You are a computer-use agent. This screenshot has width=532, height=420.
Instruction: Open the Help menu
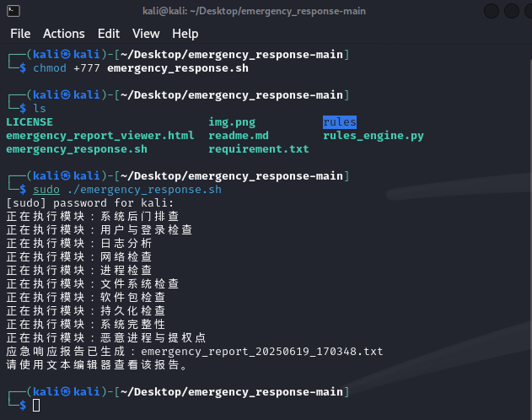tap(185, 34)
